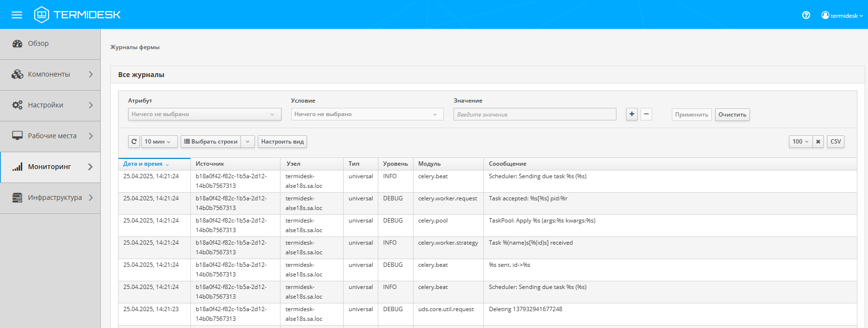Viewport: 868px width, 328px height.
Task: Open the Обзор sidebar section
Action: point(38,43)
